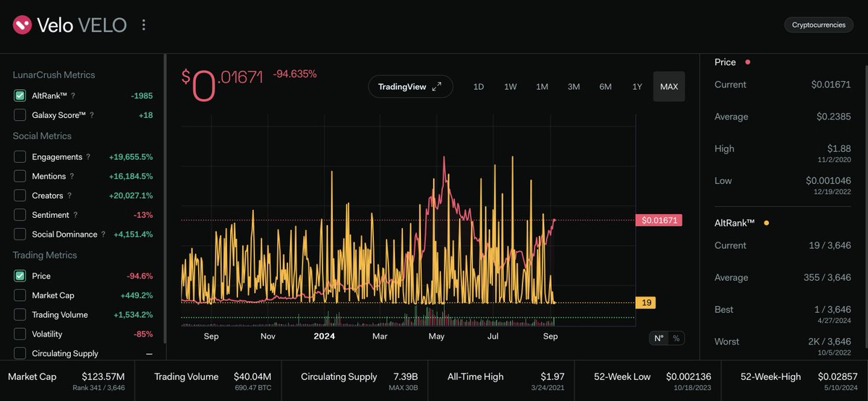Screen dimensions: 868x401
Task: Open the three-dot options menu
Action: (x=143, y=25)
